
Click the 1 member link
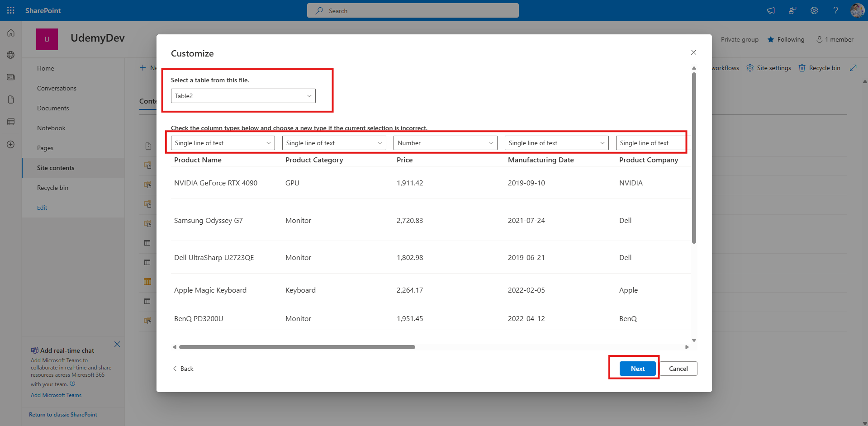pyautogui.click(x=835, y=40)
